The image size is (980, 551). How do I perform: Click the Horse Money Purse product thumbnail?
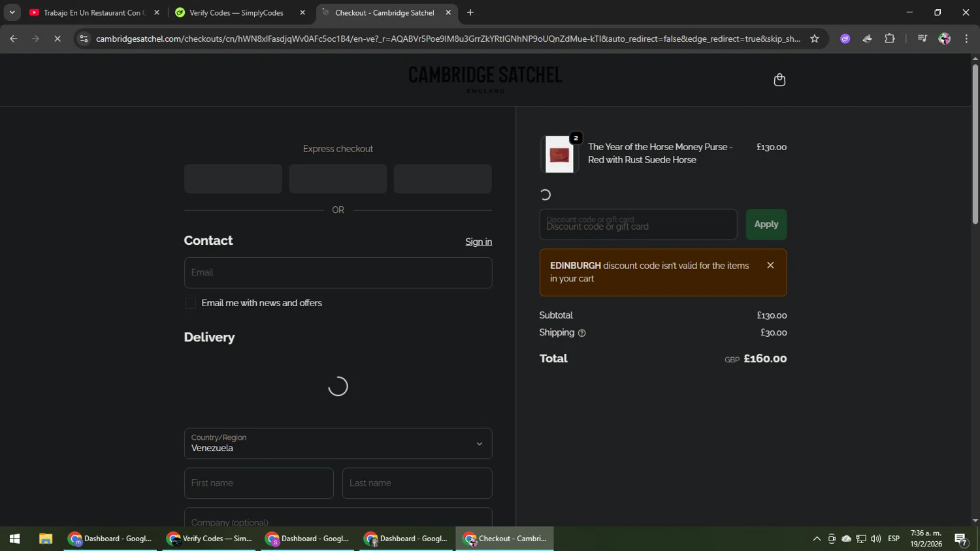tap(559, 154)
